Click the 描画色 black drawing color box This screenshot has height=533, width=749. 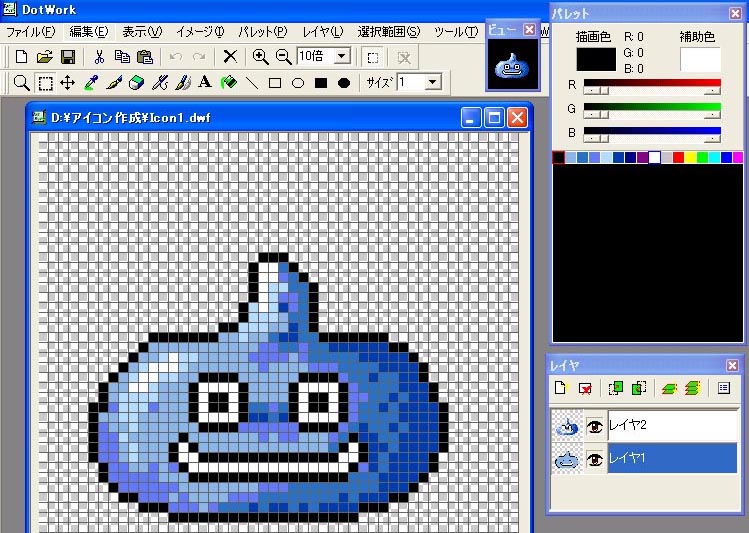pyautogui.click(x=596, y=59)
